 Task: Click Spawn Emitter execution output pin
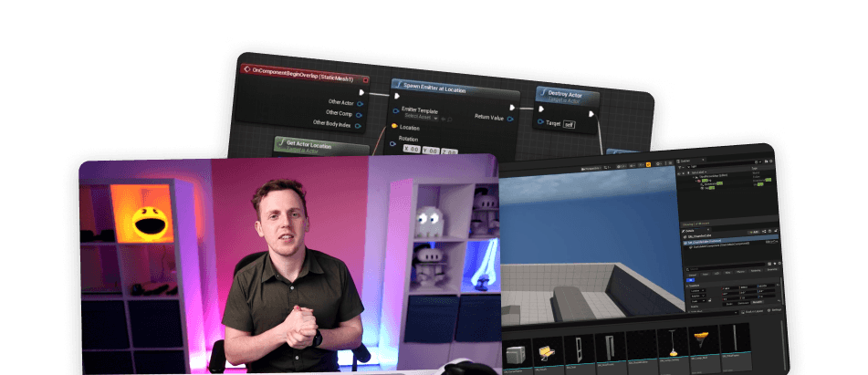coord(512,108)
